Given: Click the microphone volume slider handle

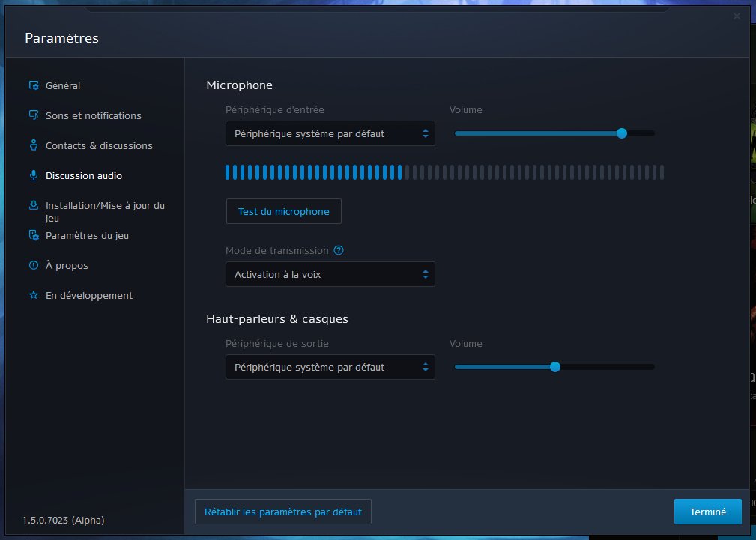Looking at the screenshot, I should click(x=621, y=133).
